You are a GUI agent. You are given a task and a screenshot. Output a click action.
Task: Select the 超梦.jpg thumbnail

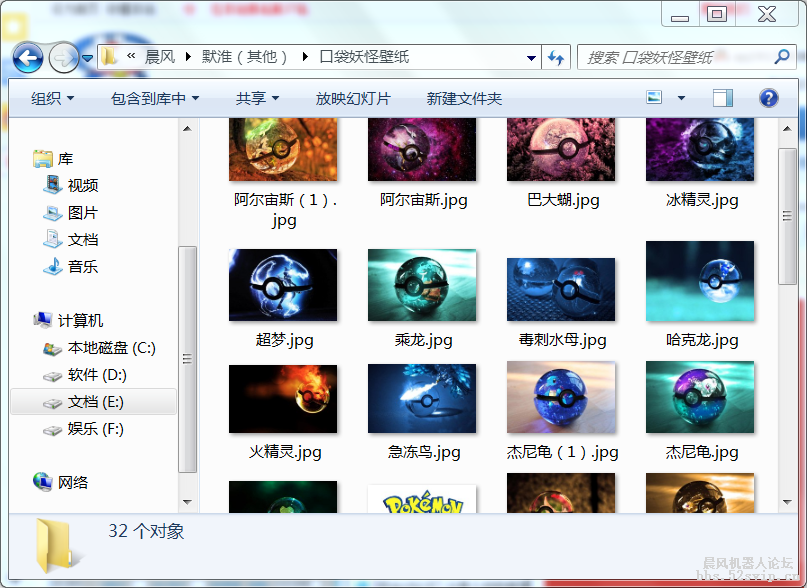pos(284,285)
